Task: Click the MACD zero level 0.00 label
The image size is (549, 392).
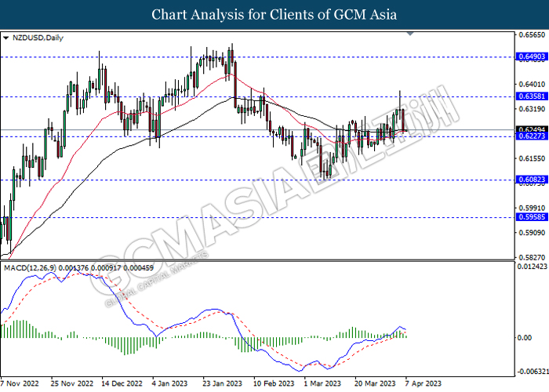Action: tap(524, 337)
